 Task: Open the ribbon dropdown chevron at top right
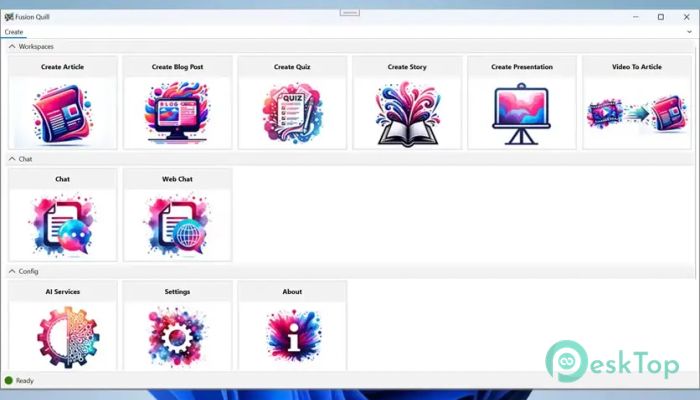click(x=689, y=32)
